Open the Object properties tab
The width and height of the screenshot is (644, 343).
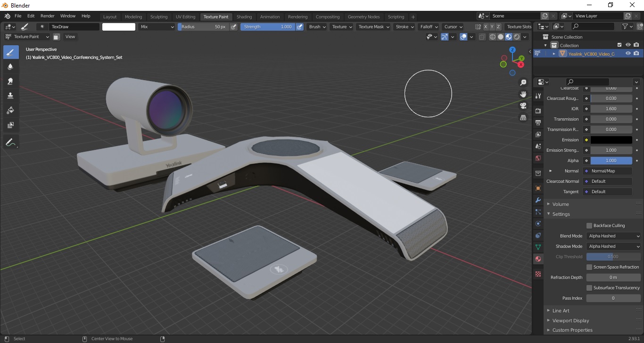click(x=538, y=188)
